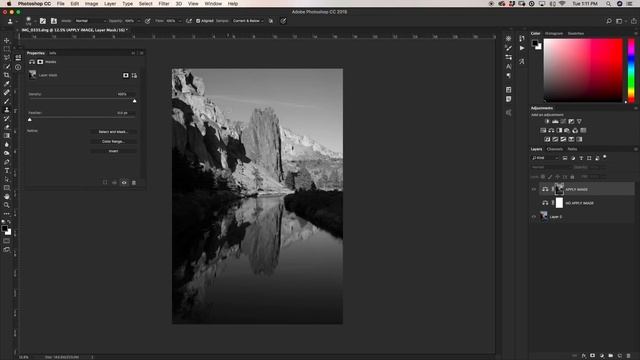Open the Image menu
The width and height of the screenshot is (640, 360).
click(x=91, y=3)
